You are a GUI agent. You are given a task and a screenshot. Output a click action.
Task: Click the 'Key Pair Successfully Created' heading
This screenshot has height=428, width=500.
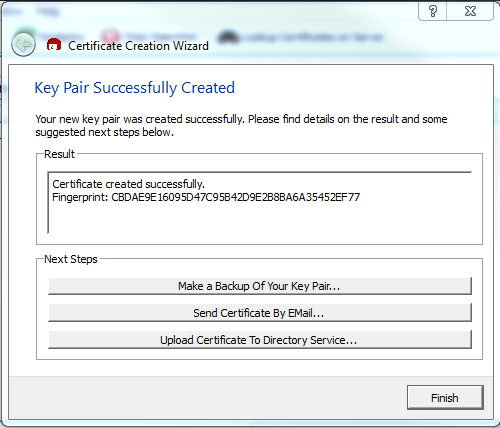point(135,88)
